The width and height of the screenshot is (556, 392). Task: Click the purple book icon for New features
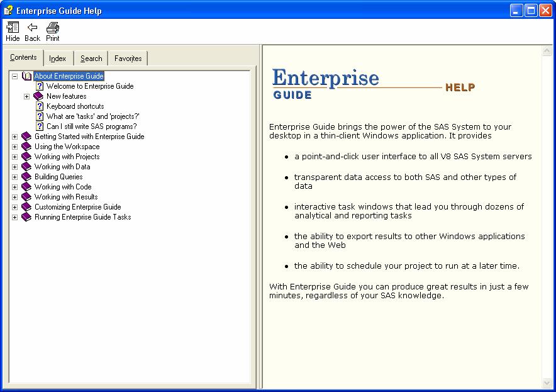pos(38,96)
